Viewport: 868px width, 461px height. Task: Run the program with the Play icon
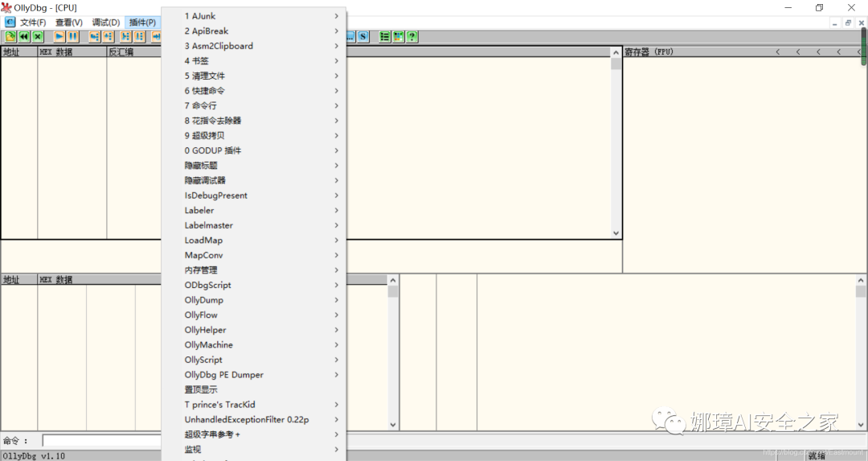[59, 36]
